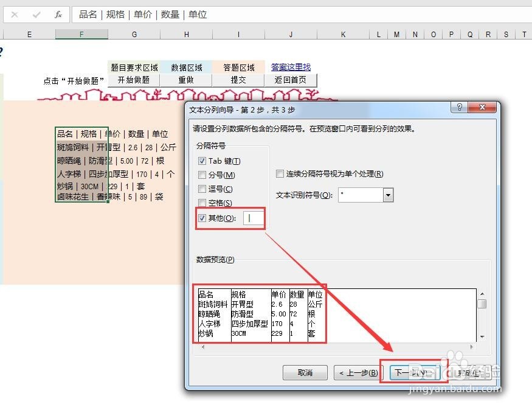The width and height of the screenshot is (532, 407).
Task: Uncheck the 其他 delimiter checkbox
Action: (x=202, y=218)
